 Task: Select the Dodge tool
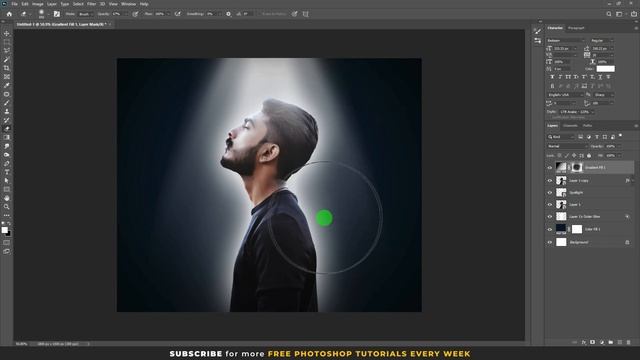[x=7, y=155]
